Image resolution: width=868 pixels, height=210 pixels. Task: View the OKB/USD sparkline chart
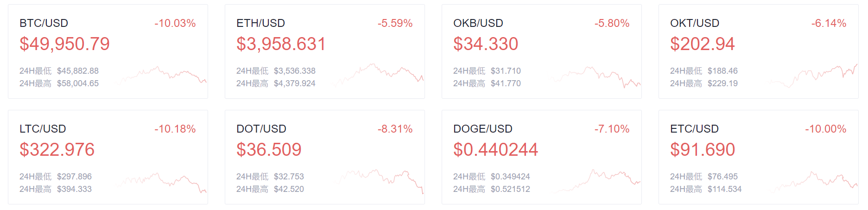[595, 77]
